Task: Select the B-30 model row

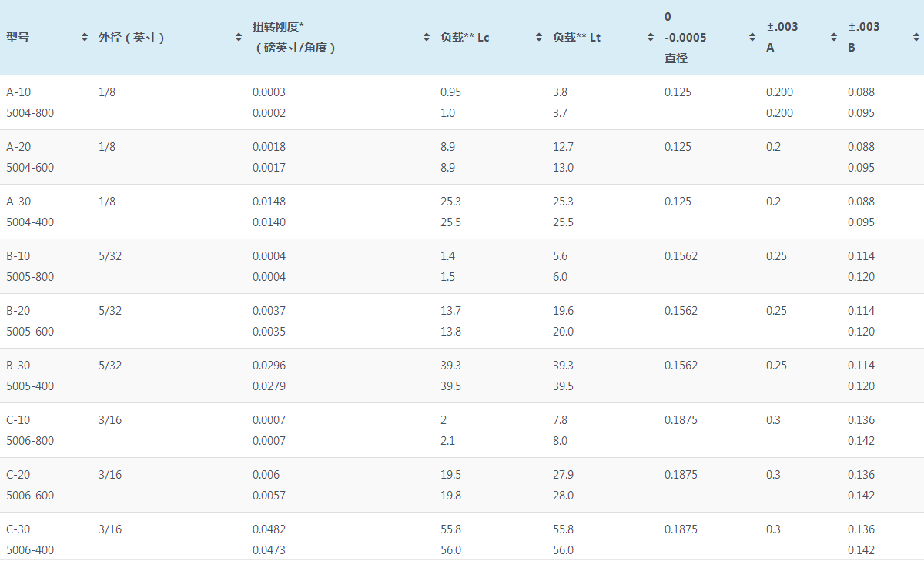Action: [18, 366]
